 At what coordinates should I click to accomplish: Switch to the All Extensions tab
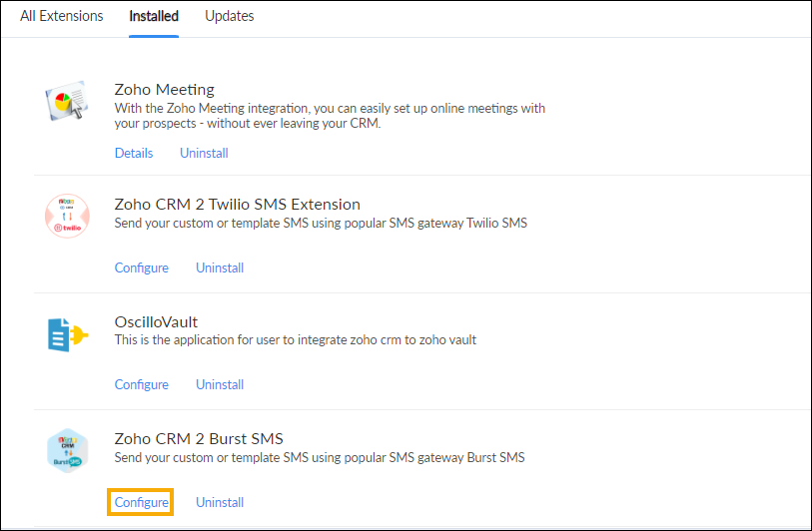[x=62, y=16]
